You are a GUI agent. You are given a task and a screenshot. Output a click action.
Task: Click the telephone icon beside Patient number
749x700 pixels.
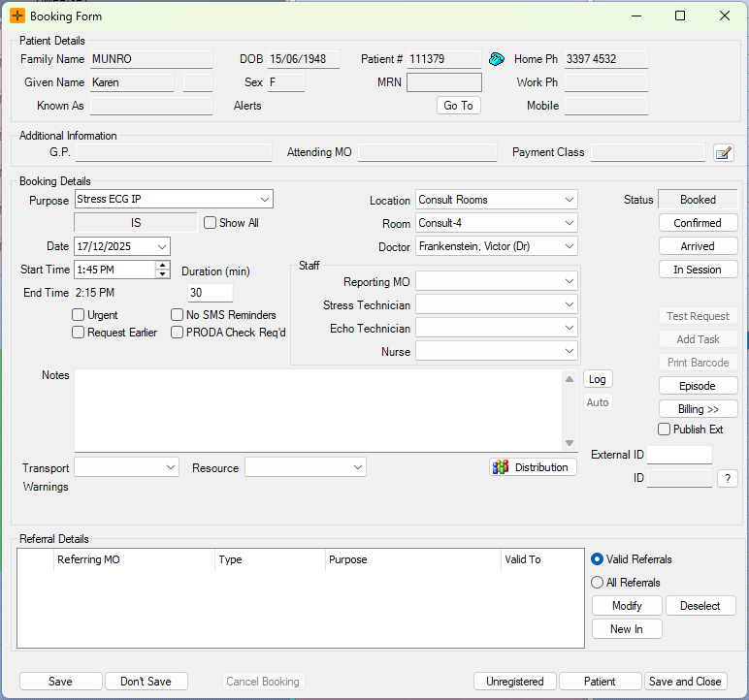pos(496,59)
